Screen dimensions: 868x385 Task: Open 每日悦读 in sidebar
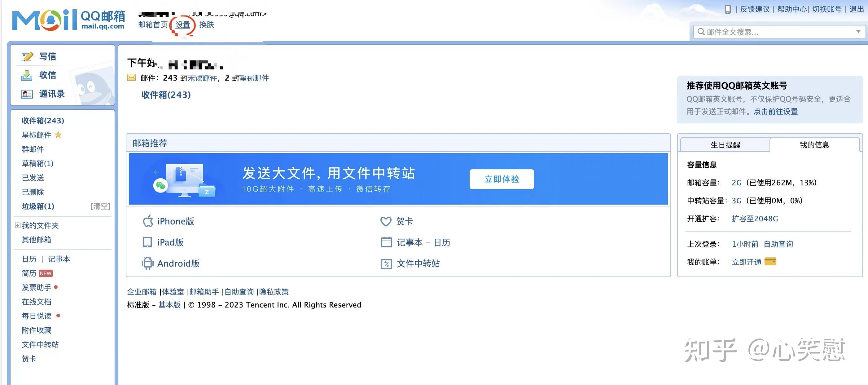point(36,316)
